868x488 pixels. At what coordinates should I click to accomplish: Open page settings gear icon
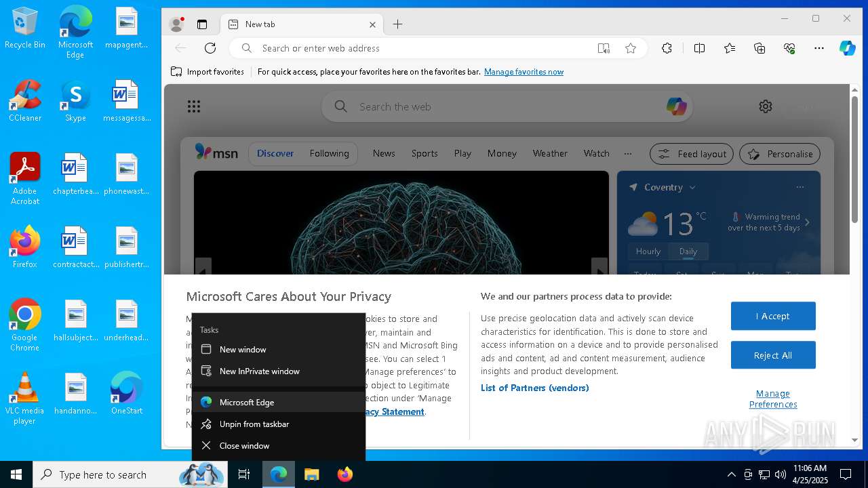coord(766,106)
